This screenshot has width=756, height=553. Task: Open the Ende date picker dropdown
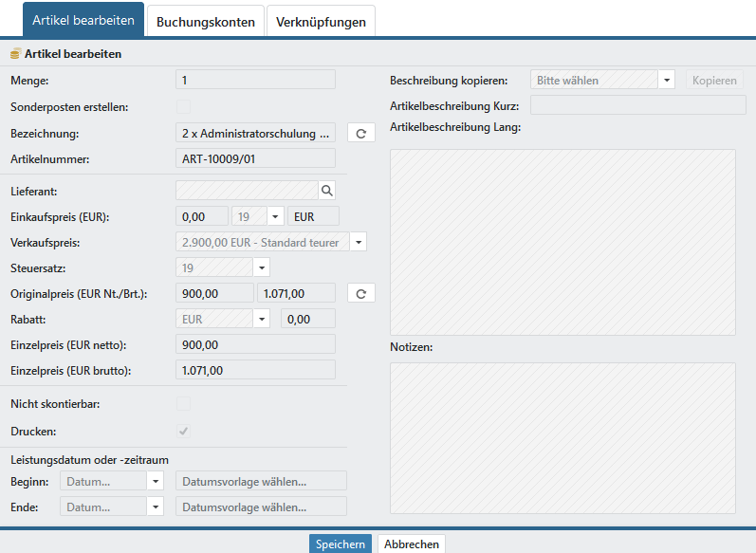tap(156, 507)
